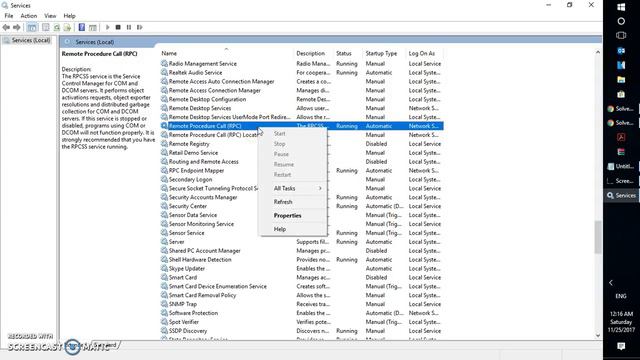Click the services list scroll-down arrow
Image resolution: width=640 pixels, height=360 pixels.
click(x=598, y=336)
